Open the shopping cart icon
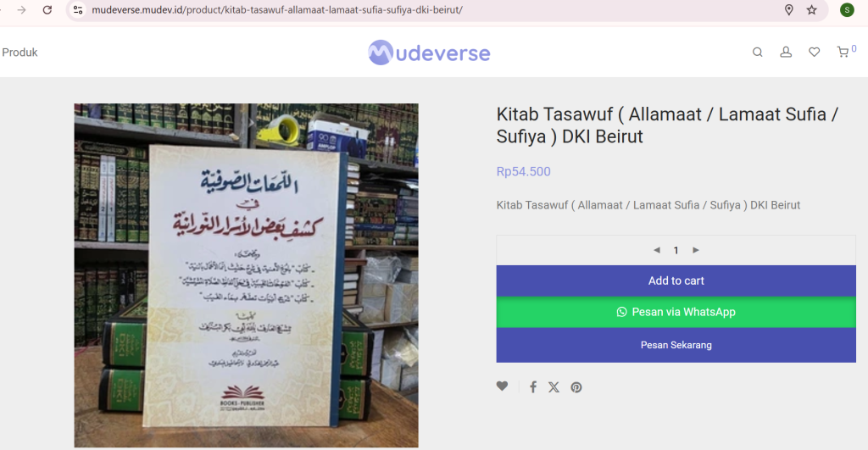This screenshot has height=450, width=868. [843, 52]
